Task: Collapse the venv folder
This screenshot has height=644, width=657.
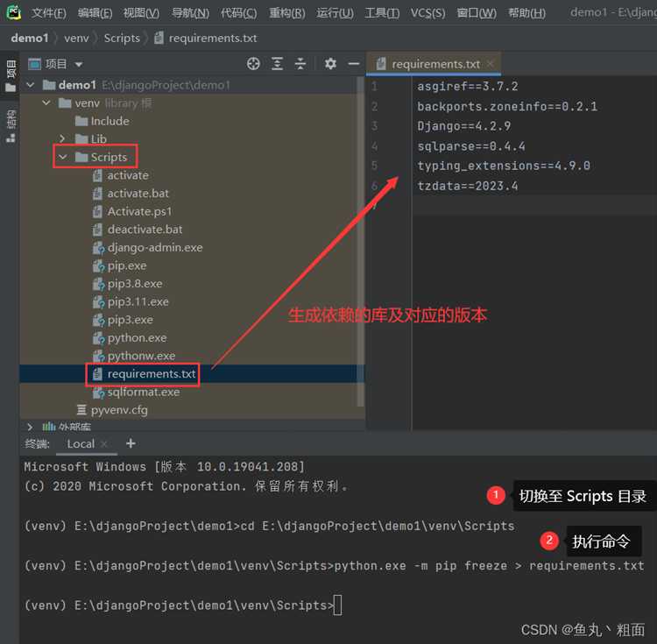Action: pyautogui.click(x=46, y=103)
